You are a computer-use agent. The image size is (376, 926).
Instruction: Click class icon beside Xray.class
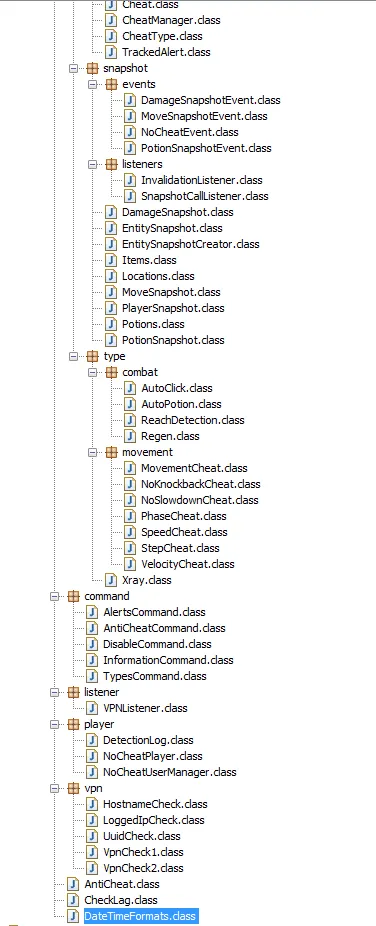(111, 580)
